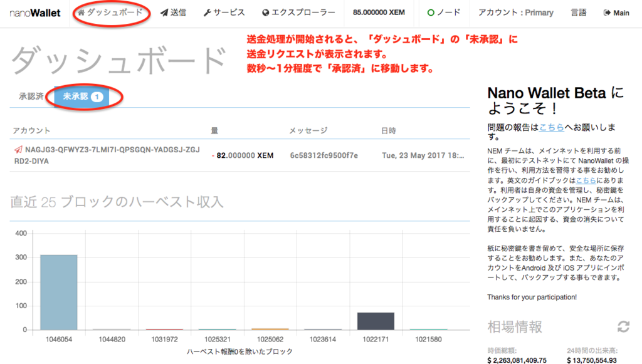Open the ダッシュボード menu in the navbar

pyautogui.click(x=110, y=13)
